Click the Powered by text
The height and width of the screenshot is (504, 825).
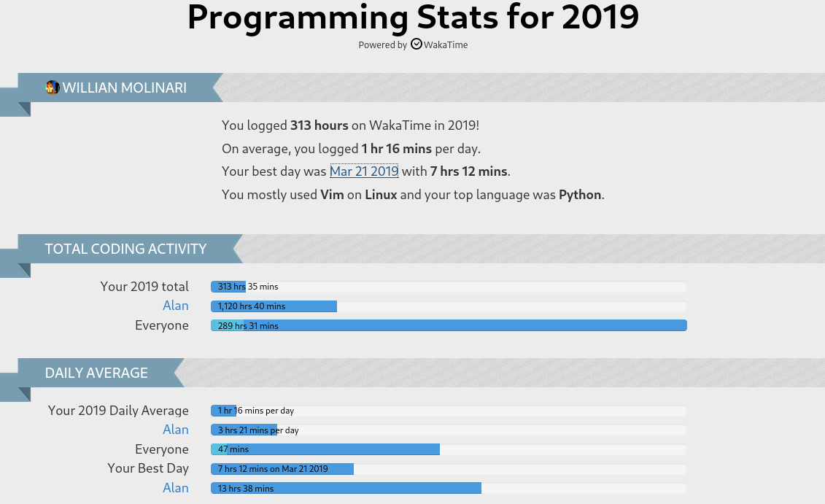(x=382, y=45)
